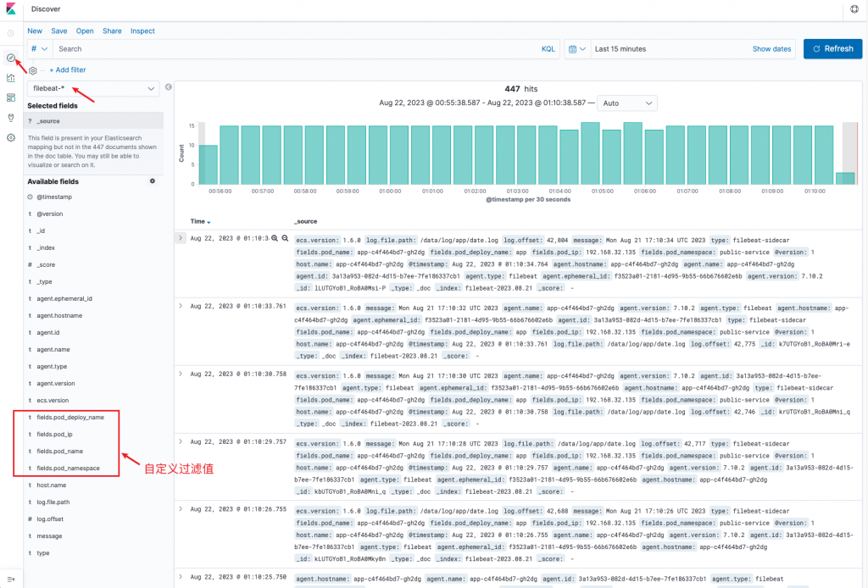Open Auto interval dropdown
Image resolution: width=868 pixels, height=588 pixels.
tap(627, 103)
